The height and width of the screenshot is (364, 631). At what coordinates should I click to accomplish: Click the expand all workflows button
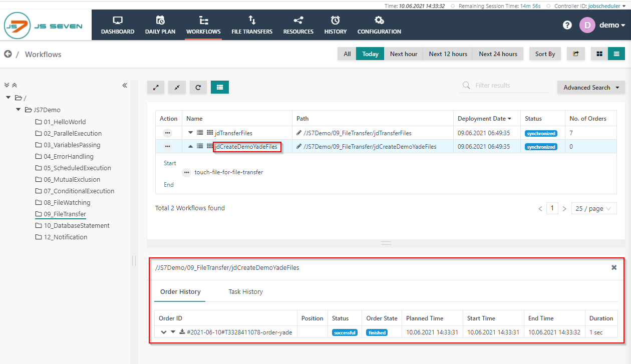point(156,87)
